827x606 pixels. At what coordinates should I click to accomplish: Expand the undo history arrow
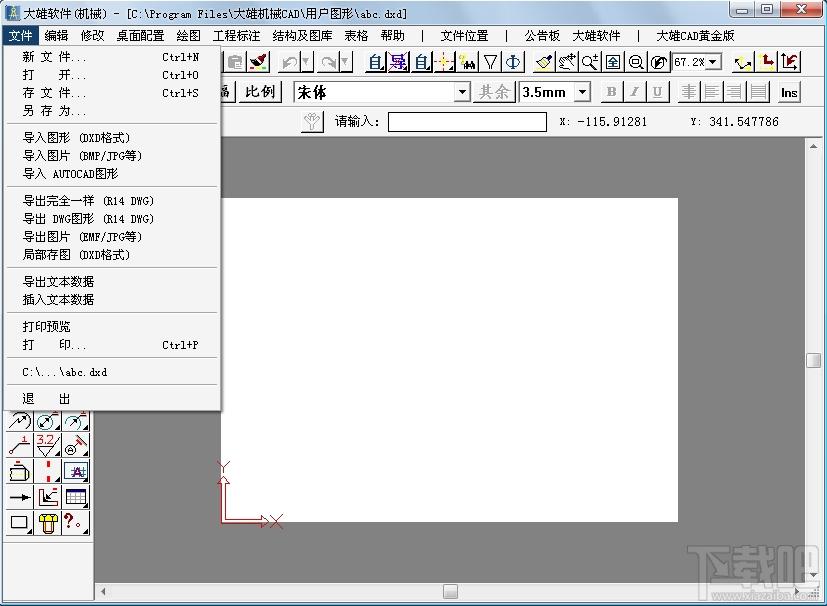click(x=306, y=62)
